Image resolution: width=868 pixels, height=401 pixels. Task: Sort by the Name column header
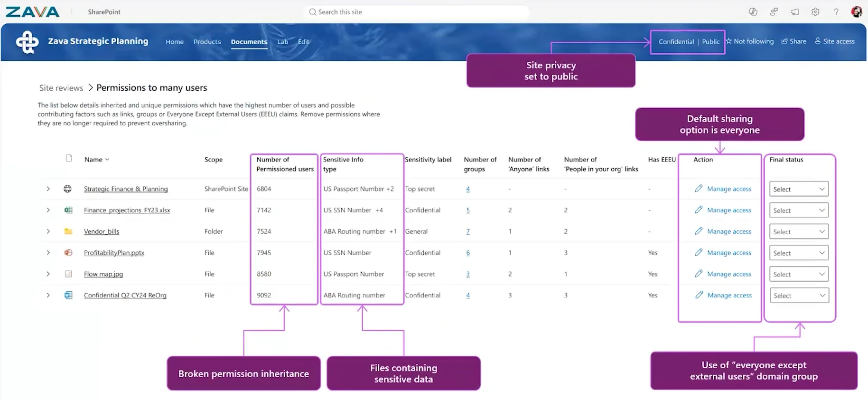(x=97, y=160)
